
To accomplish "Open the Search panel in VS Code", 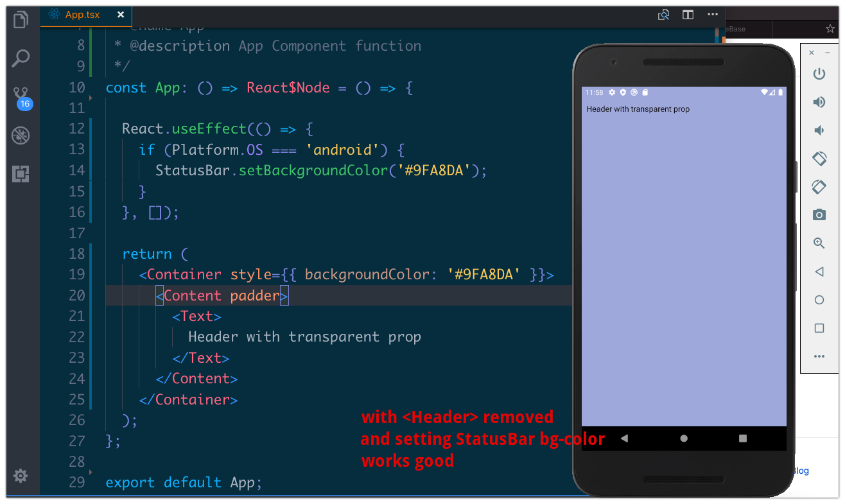I will click(21, 58).
